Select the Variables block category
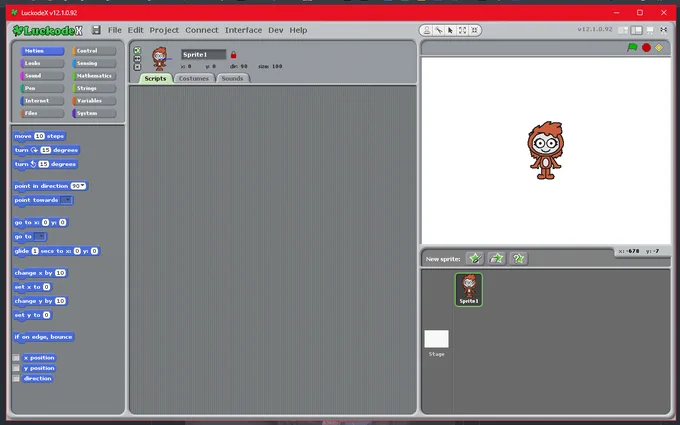 click(94, 101)
